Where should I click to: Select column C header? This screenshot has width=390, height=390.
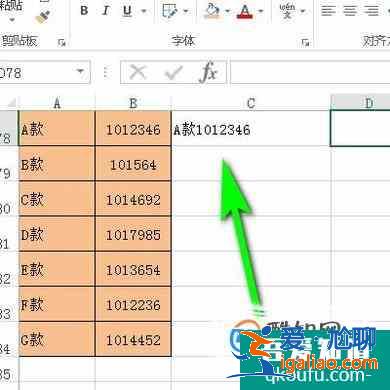(251, 103)
